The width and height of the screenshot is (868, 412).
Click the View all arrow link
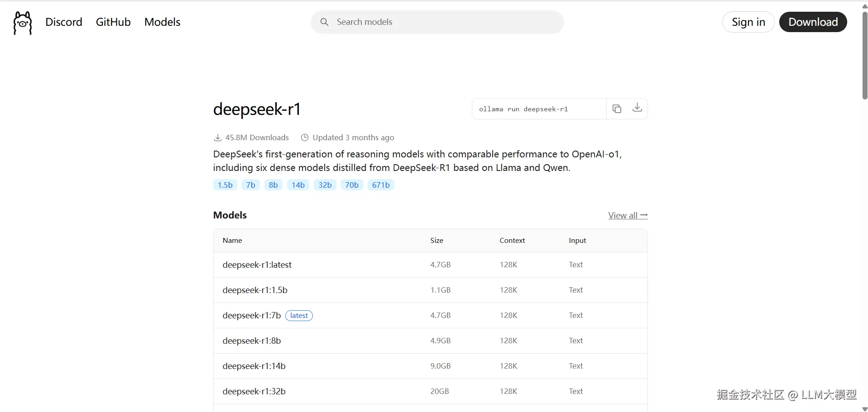pyautogui.click(x=628, y=215)
